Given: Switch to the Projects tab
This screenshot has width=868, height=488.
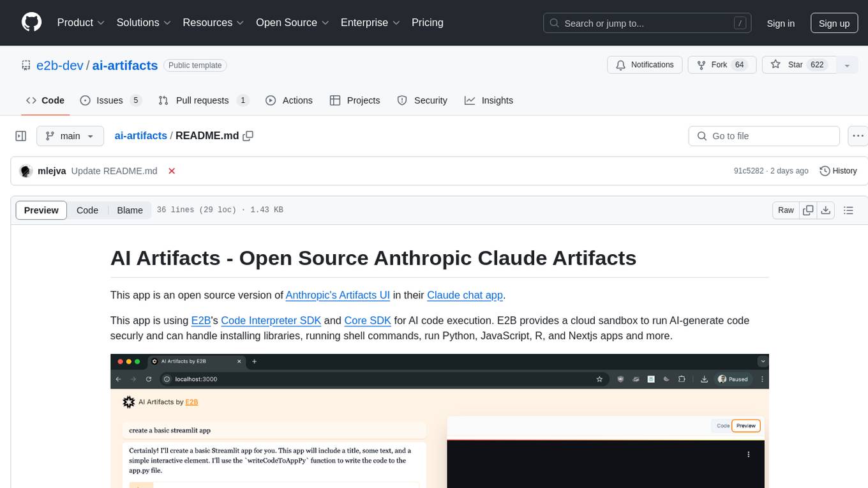Looking at the screenshot, I should pyautogui.click(x=355, y=100).
